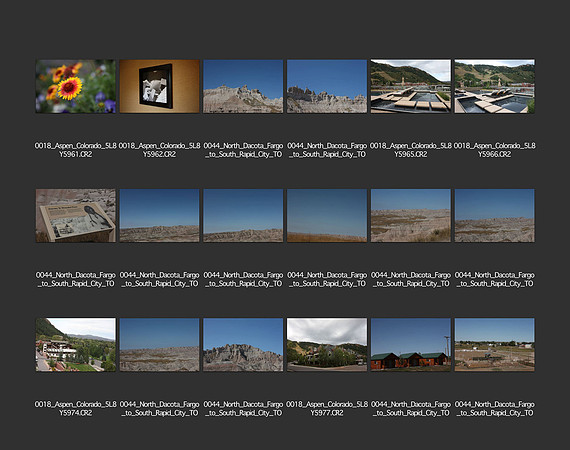Click the North_Dacota label under the fairground lot
This screenshot has height=450, width=570.
pos(494,409)
